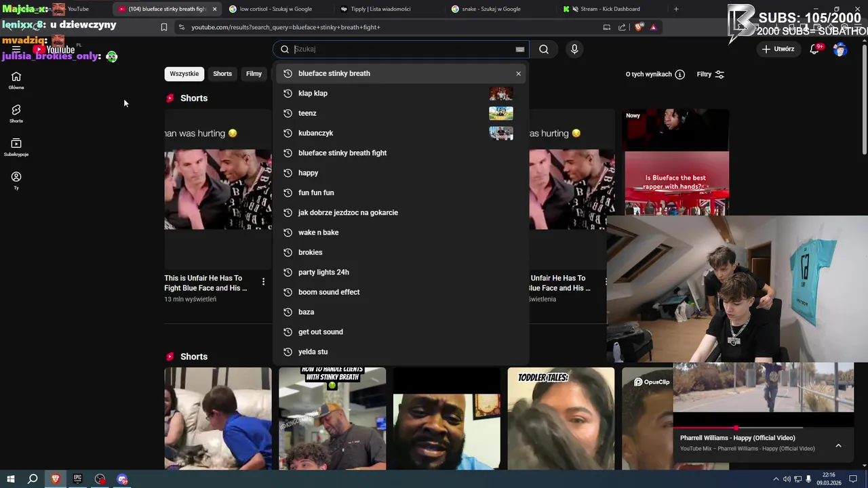Open more options for 'This is Unfair' short
The width and height of the screenshot is (868, 488).
pyautogui.click(x=263, y=281)
